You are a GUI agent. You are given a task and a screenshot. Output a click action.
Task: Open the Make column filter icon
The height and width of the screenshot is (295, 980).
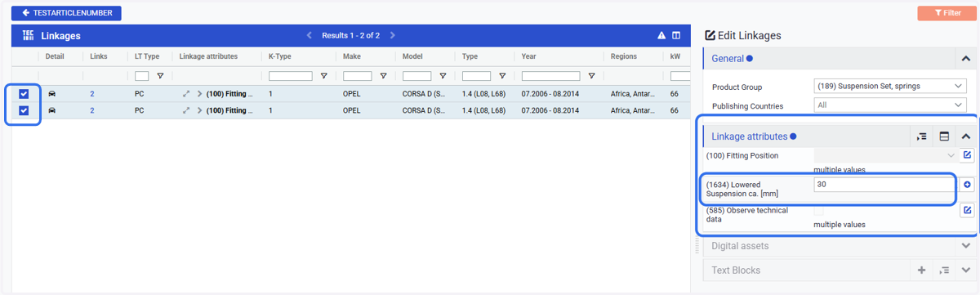point(383,76)
